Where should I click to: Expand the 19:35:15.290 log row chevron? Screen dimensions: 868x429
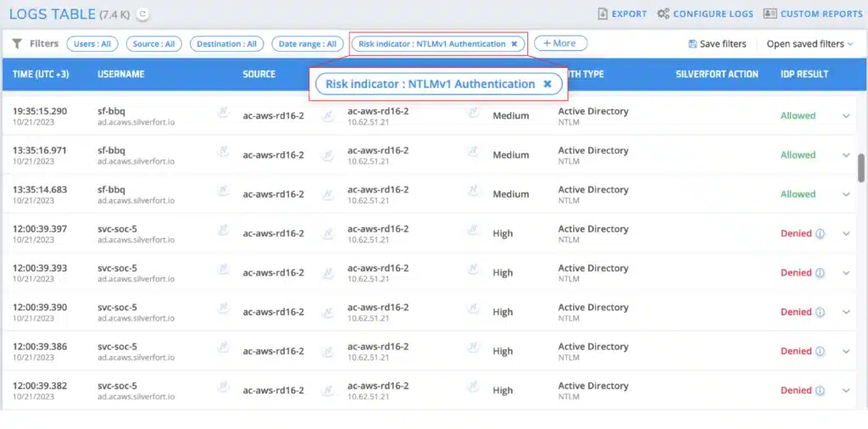(846, 116)
